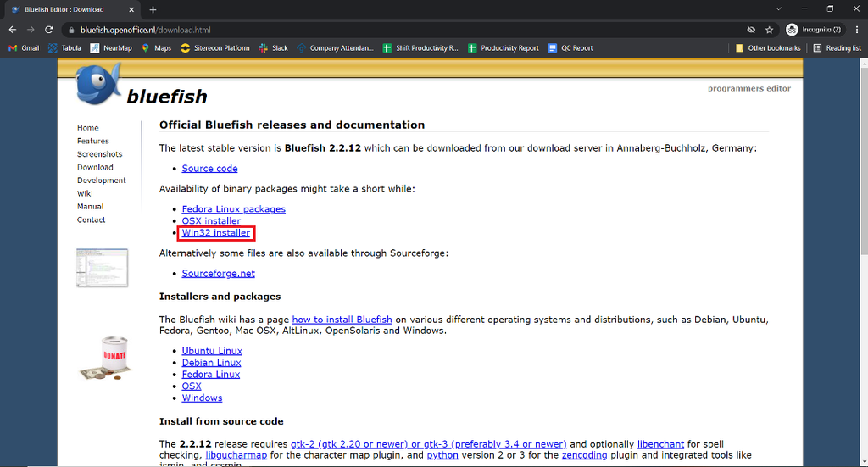
Task: Download the Win32 installer link
Action: tap(216, 233)
